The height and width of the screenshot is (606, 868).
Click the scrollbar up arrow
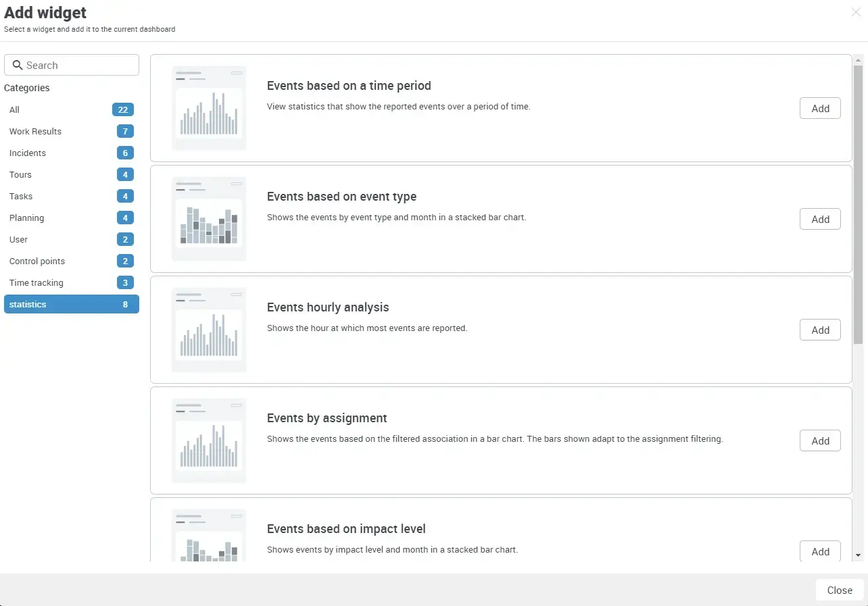859,59
